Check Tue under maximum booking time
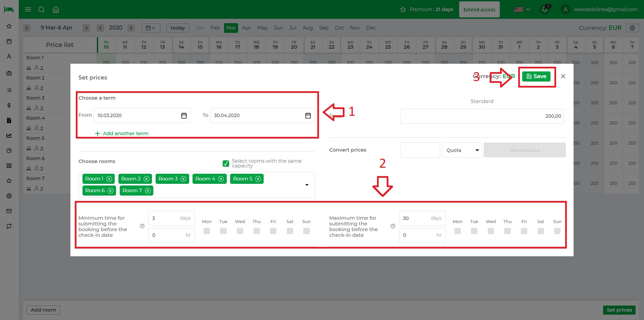 pyautogui.click(x=474, y=231)
